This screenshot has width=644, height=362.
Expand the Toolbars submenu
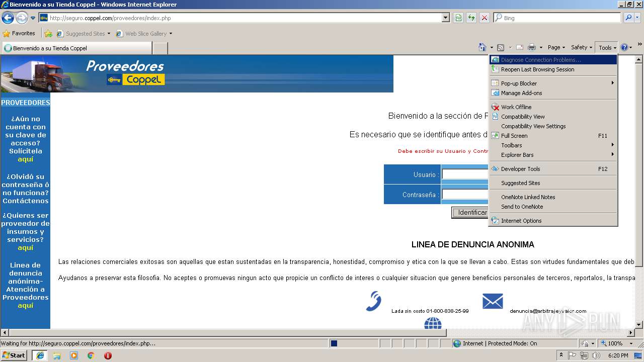pyautogui.click(x=553, y=145)
